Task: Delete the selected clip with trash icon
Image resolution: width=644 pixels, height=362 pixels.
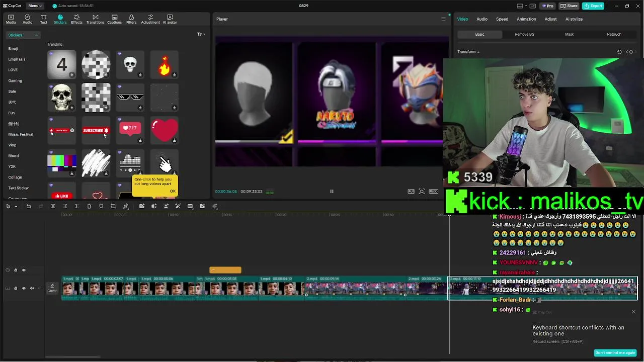Action: (x=89, y=206)
